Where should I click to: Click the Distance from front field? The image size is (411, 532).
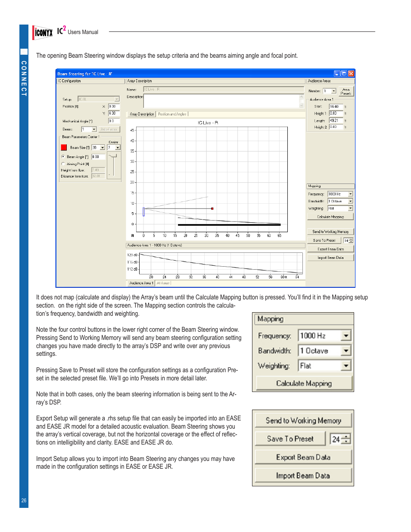coord(98,176)
